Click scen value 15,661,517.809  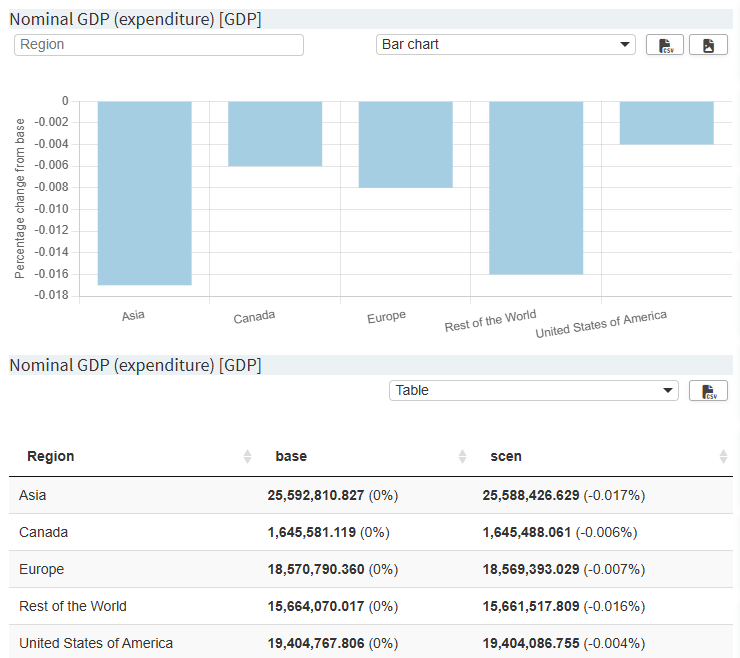coord(530,606)
